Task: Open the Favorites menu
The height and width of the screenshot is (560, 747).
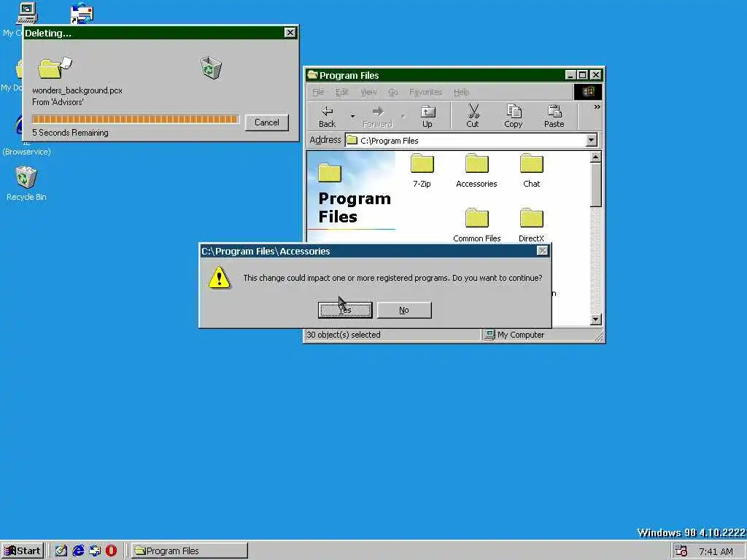Action: (x=425, y=92)
